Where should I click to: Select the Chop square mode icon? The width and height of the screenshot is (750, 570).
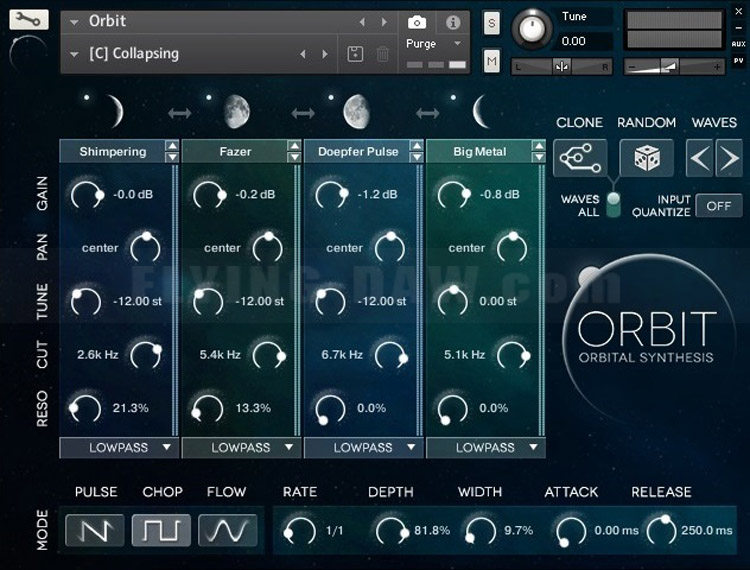click(160, 529)
